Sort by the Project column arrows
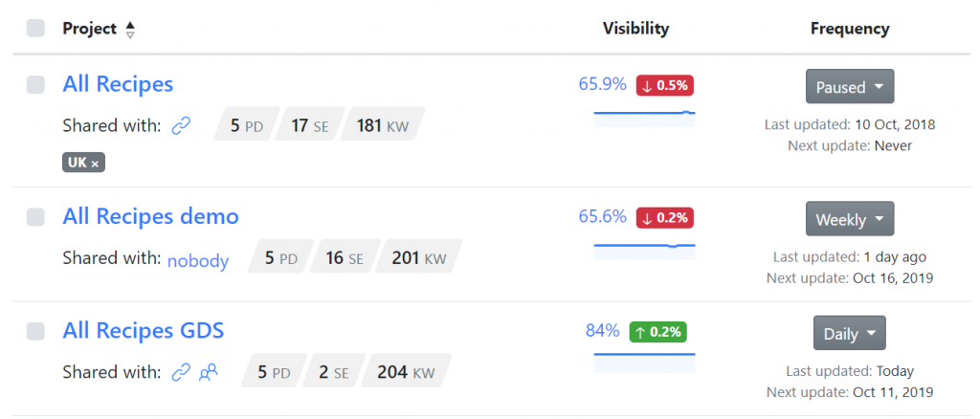This screenshot has height=419, width=980. click(x=130, y=30)
